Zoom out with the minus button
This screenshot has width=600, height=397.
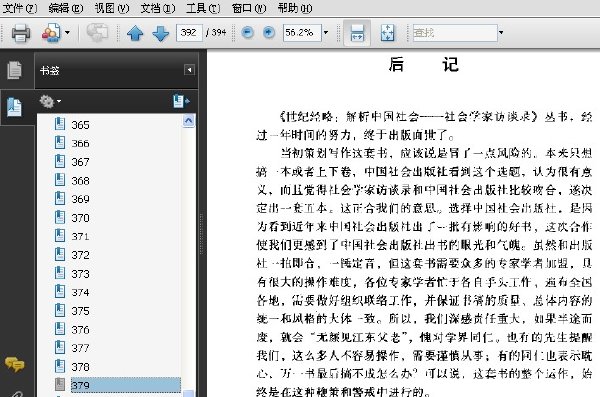(248, 33)
